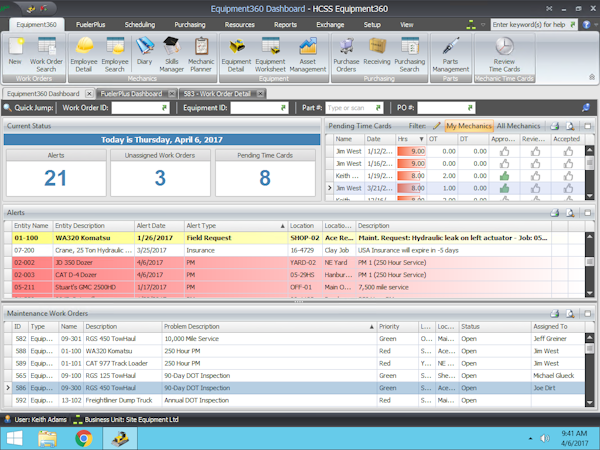Toggle Approved thumb for Jim West 1/16 row

[x=504, y=164]
